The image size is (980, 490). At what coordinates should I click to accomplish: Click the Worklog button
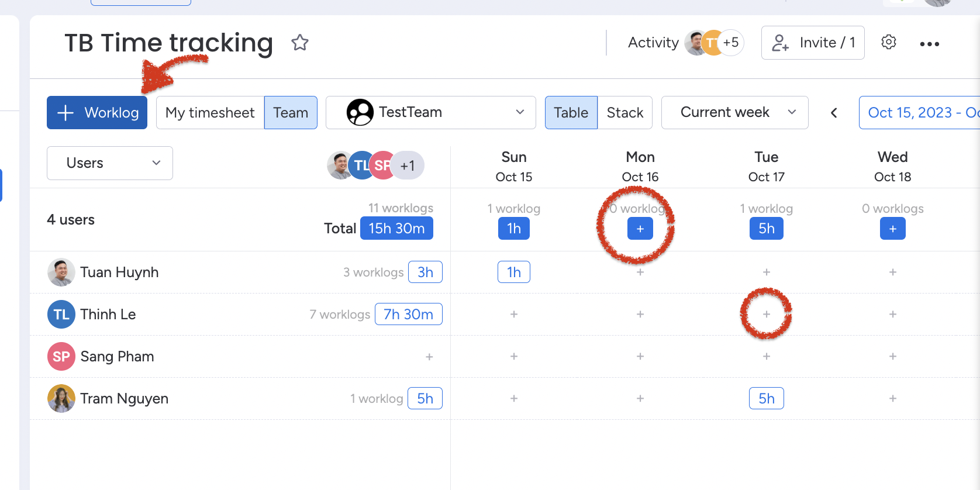coord(97,113)
